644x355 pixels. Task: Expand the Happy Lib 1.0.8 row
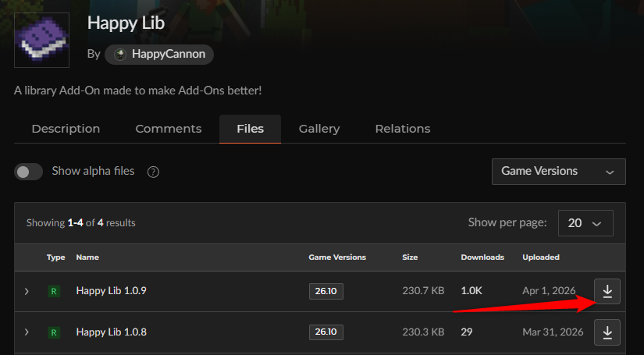click(27, 332)
